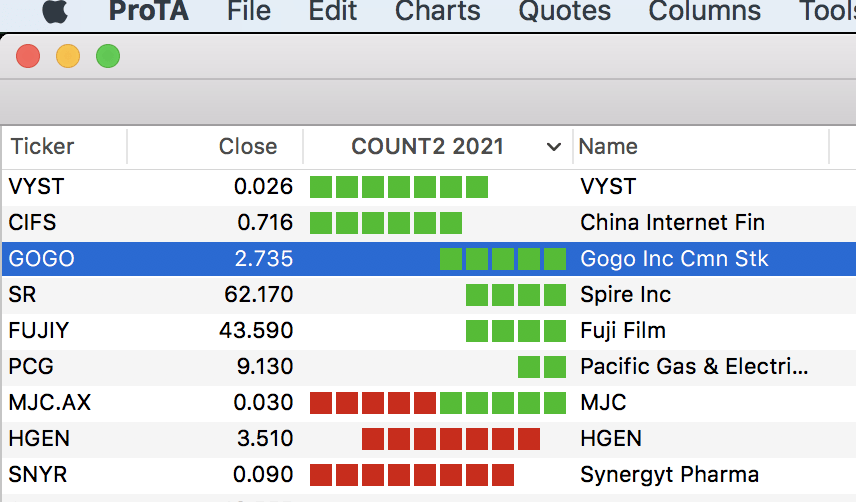This screenshot has height=502, width=856.
Task: Open the Columns menu
Action: pos(704,11)
